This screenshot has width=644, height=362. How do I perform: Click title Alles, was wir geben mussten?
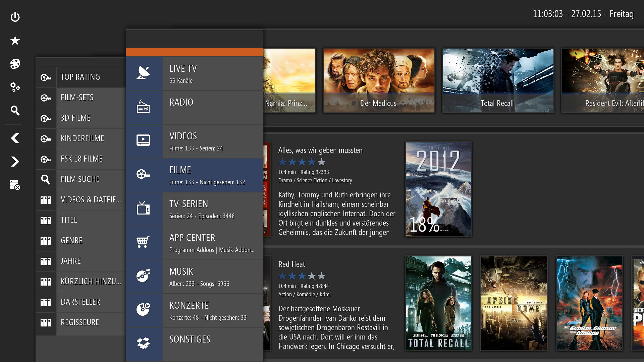click(320, 150)
